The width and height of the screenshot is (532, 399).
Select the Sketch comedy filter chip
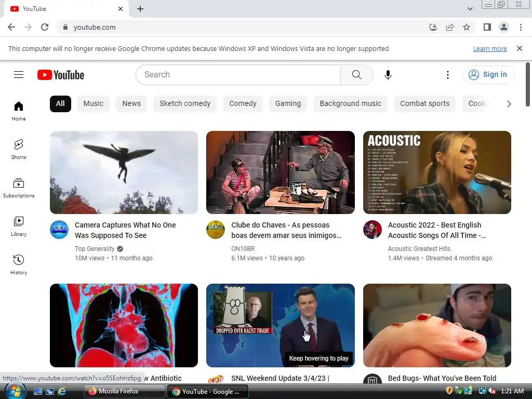click(x=185, y=103)
